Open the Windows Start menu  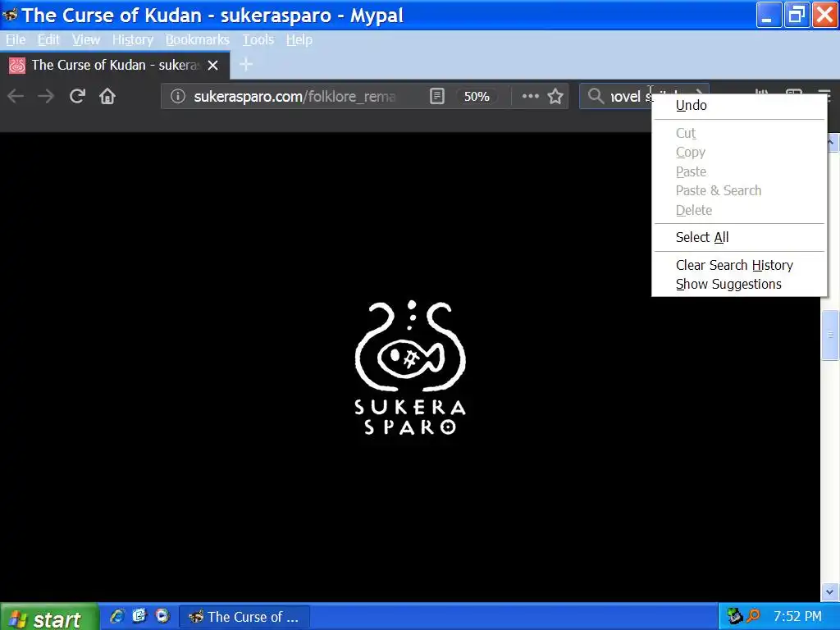point(49,617)
